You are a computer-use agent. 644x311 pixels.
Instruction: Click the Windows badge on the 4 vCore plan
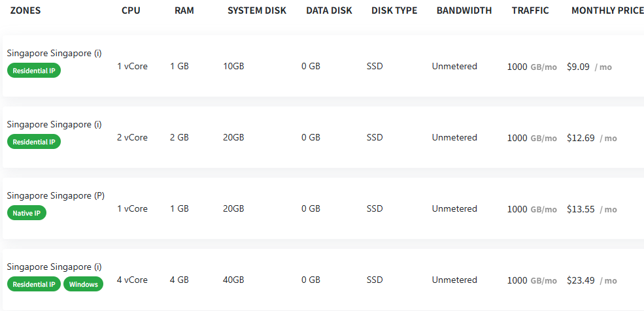83,284
